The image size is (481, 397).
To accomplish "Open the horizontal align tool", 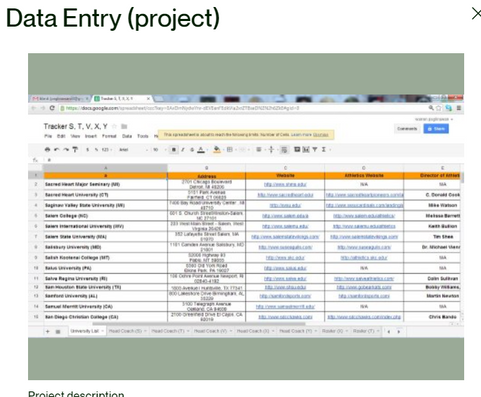I will 259,150.
